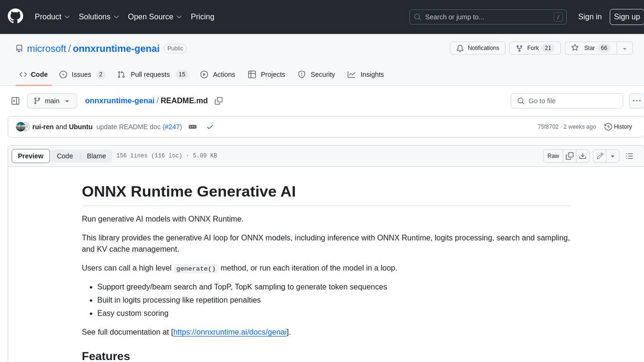Open the more file actions menu
644x362 pixels.
636,101
